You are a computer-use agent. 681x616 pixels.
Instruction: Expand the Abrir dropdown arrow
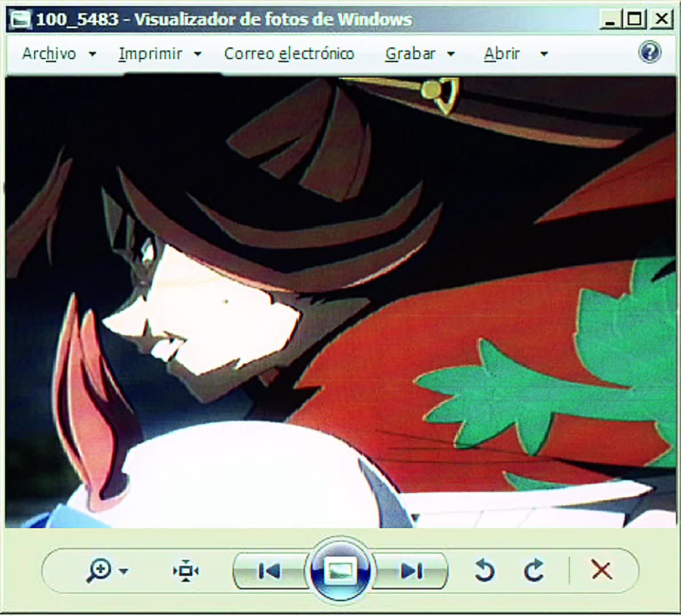(x=544, y=54)
